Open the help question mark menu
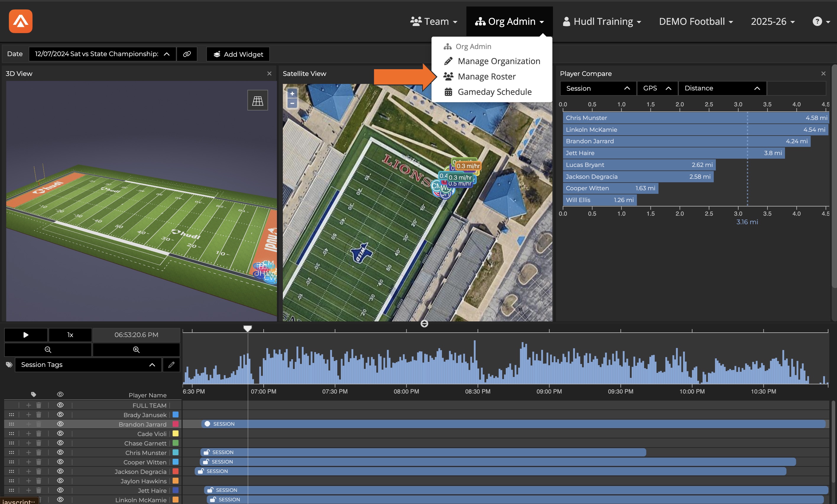 pos(821,21)
